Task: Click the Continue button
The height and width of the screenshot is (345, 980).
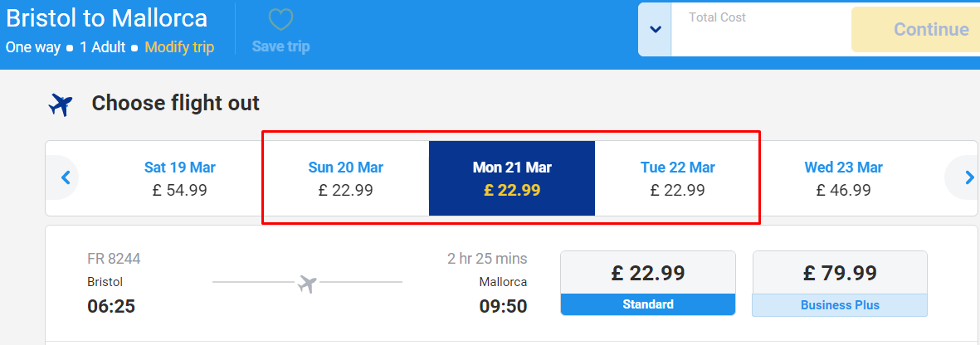Action: click(916, 29)
